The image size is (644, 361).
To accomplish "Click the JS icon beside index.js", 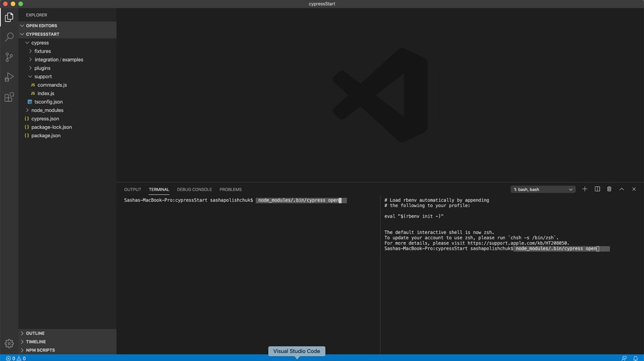I will point(33,93).
